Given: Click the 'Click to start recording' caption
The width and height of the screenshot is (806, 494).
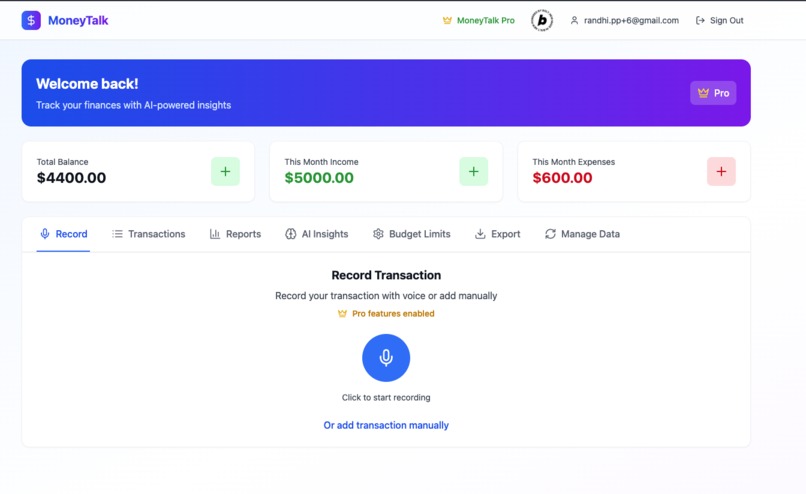Looking at the screenshot, I should [x=386, y=397].
